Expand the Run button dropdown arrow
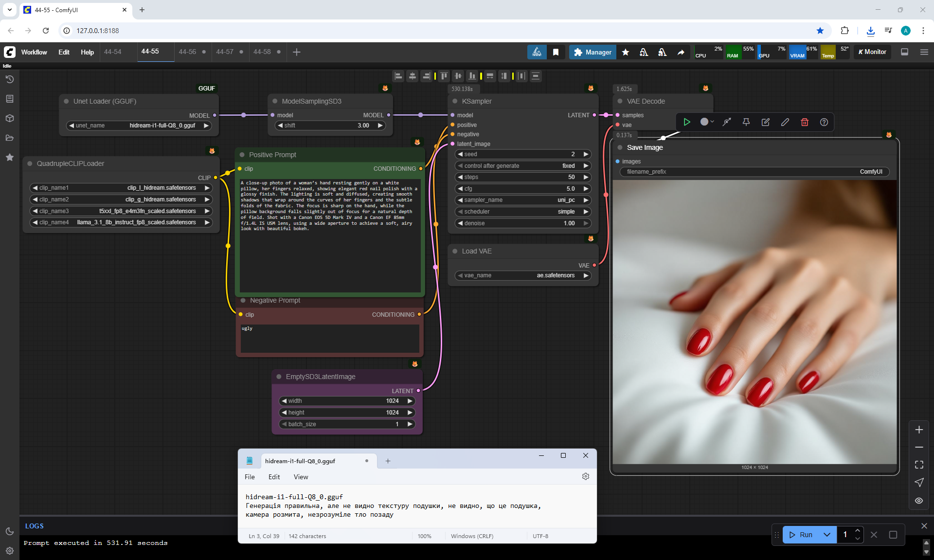Viewport: 934px width, 560px height. coord(826,535)
